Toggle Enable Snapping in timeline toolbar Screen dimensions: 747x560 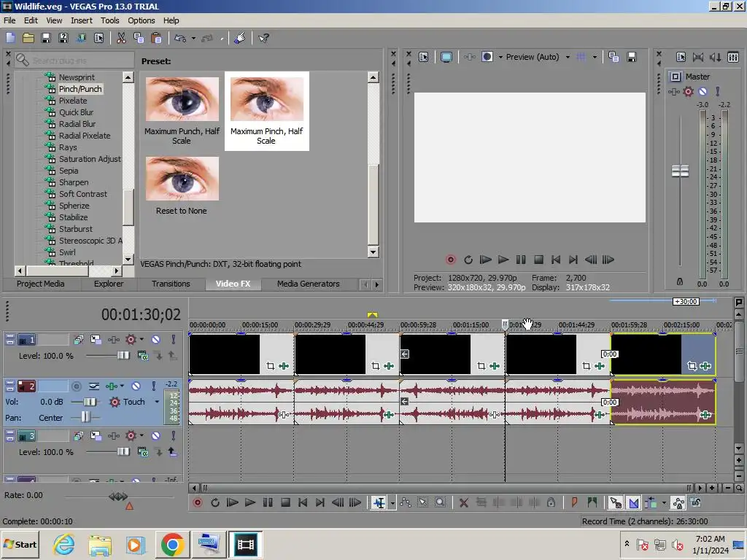[616, 503]
